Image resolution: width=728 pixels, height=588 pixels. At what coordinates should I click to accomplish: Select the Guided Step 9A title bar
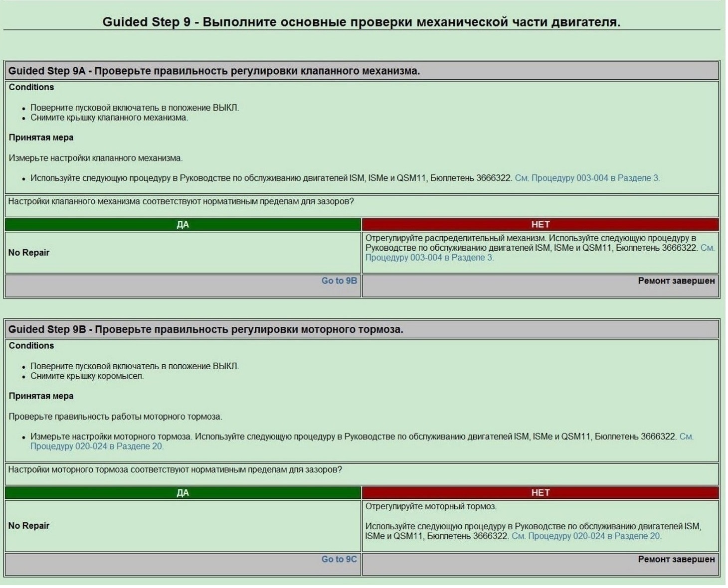tap(362, 71)
